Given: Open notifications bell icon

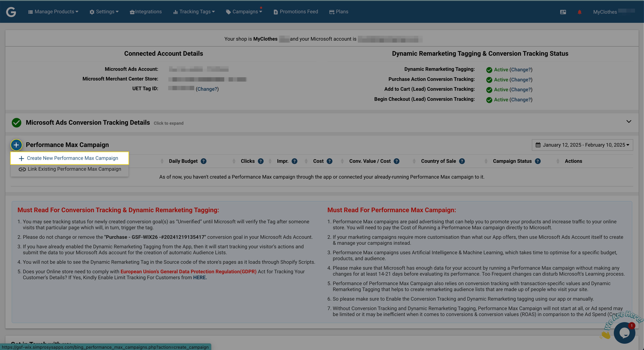Looking at the screenshot, I should point(579,12).
